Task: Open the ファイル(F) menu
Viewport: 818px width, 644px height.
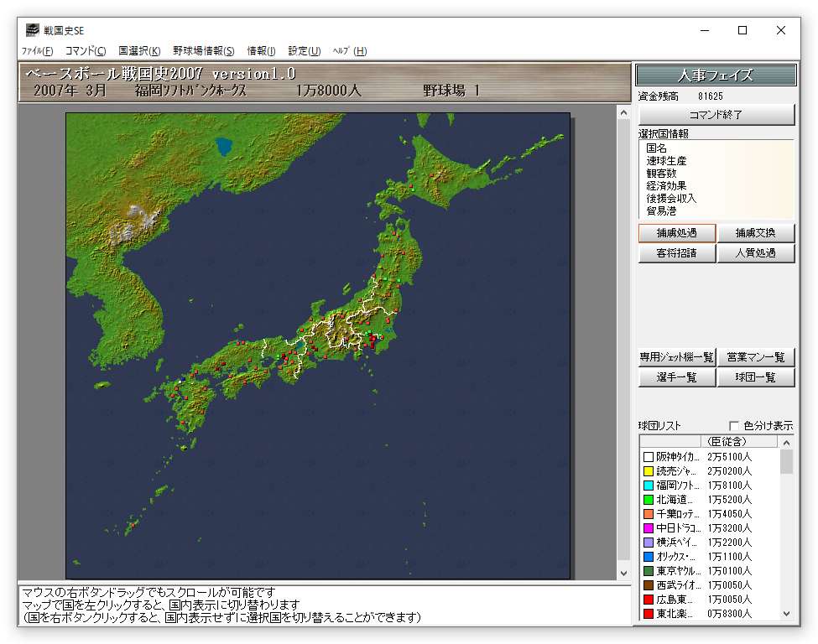Action: pos(37,51)
